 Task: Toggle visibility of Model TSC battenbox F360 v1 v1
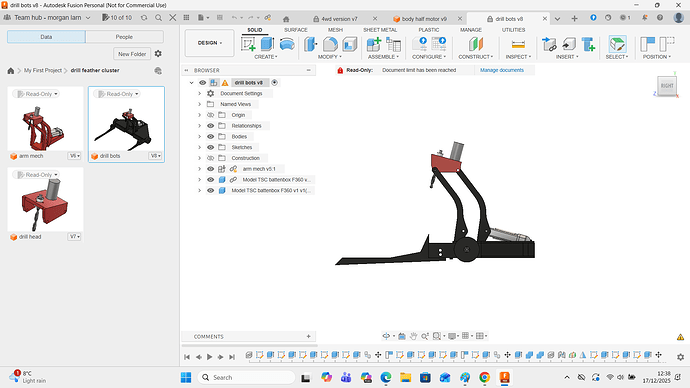pyautogui.click(x=210, y=190)
